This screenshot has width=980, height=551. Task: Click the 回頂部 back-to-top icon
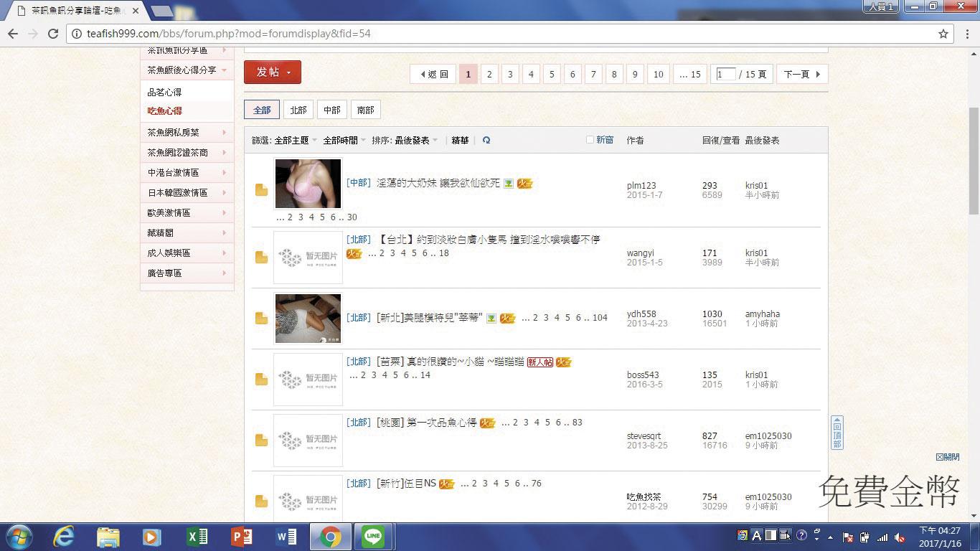coord(837,433)
